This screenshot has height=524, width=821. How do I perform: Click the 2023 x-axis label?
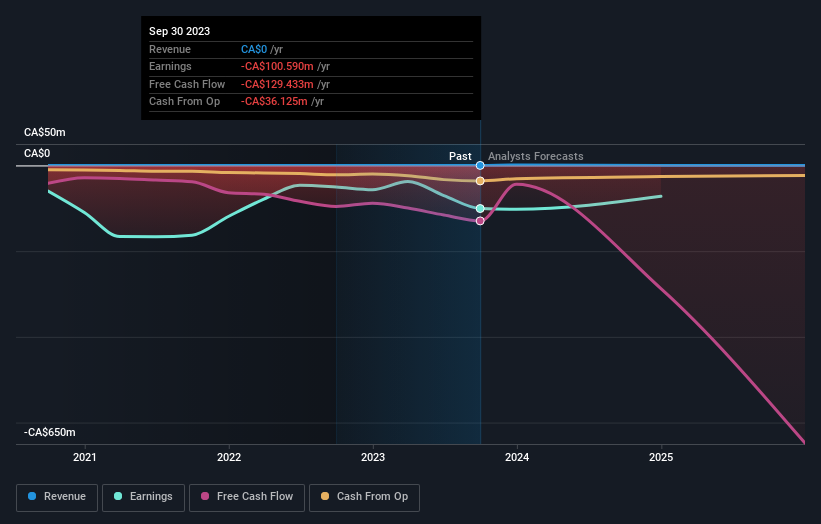click(x=373, y=457)
